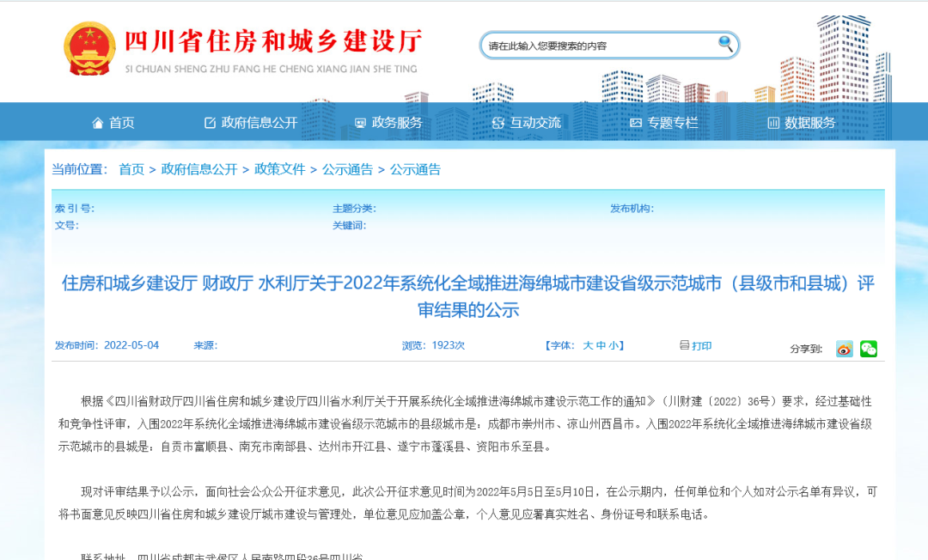This screenshot has height=560, width=928.
Task: Set font size to 大
Action: point(589,345)
